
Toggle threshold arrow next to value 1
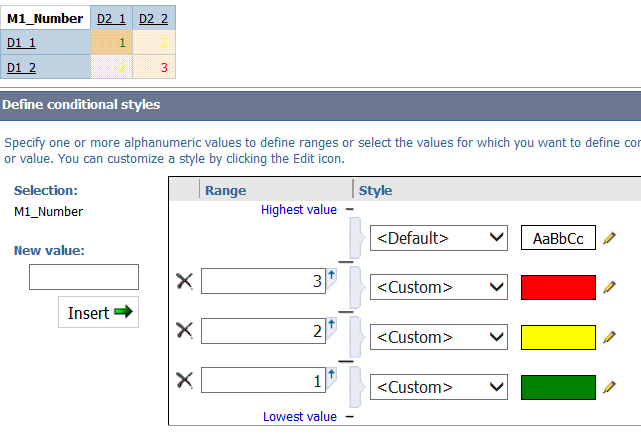[332, 377]
